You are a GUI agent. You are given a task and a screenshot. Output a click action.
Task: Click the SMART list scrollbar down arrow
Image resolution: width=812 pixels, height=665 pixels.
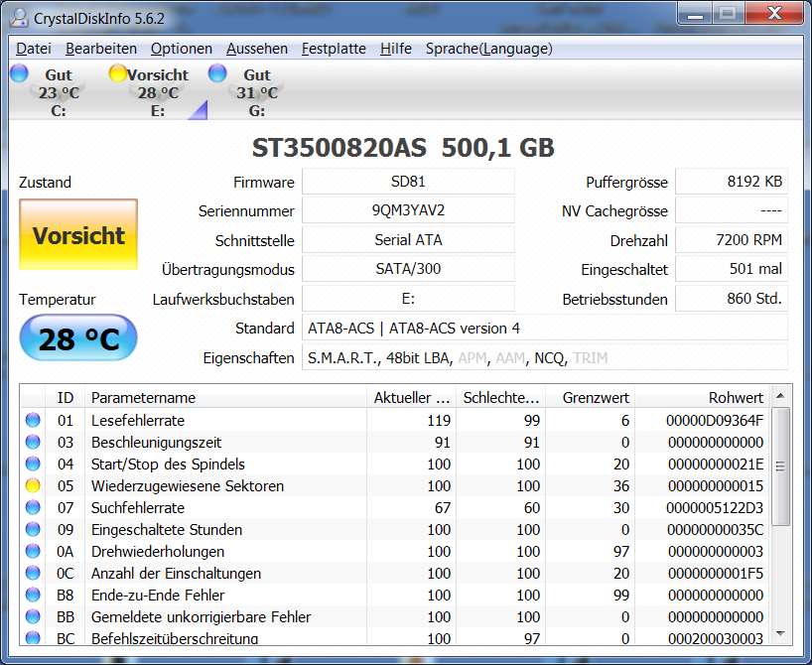pos(780,633)
